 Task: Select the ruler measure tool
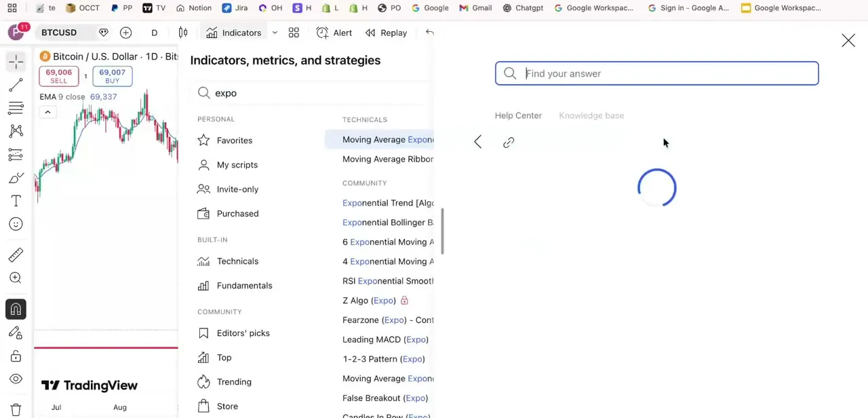[16, 254]
